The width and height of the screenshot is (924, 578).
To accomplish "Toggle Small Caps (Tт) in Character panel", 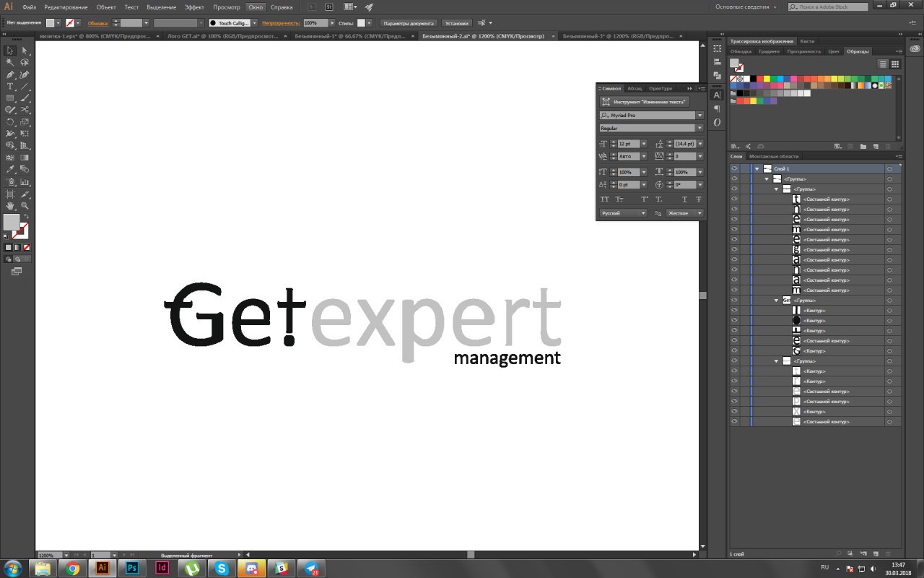I will pos(619,199).
